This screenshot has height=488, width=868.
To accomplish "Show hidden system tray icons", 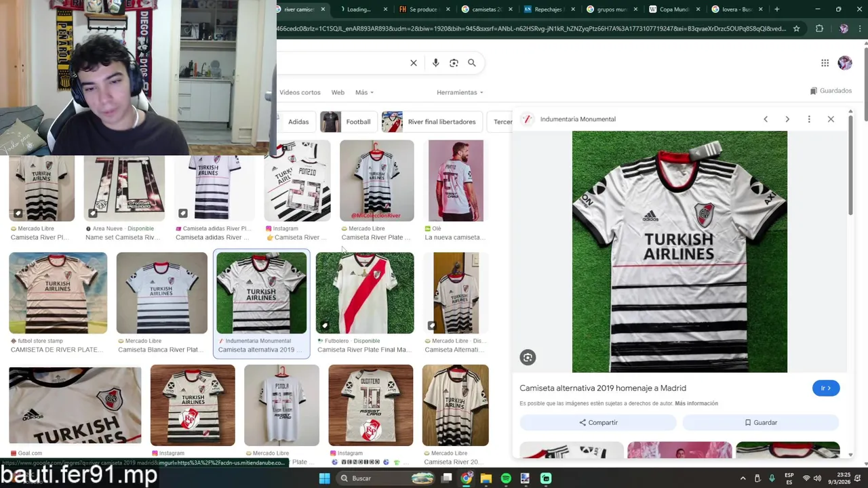I will coord(743,479).
